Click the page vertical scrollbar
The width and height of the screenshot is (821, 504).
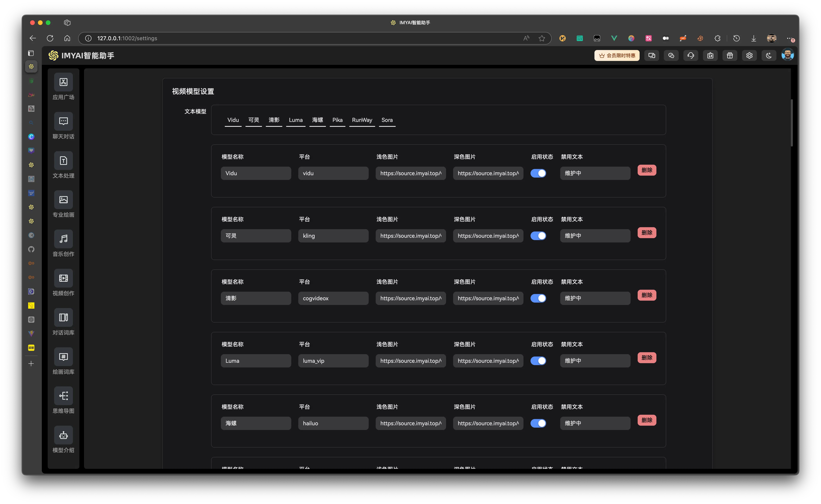coord(792,123)
